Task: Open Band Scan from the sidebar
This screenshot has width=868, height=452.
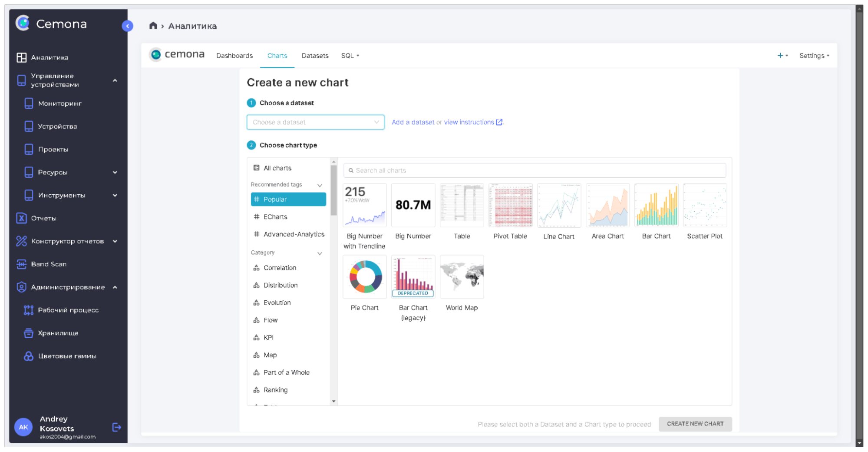Action: (49, 264)
